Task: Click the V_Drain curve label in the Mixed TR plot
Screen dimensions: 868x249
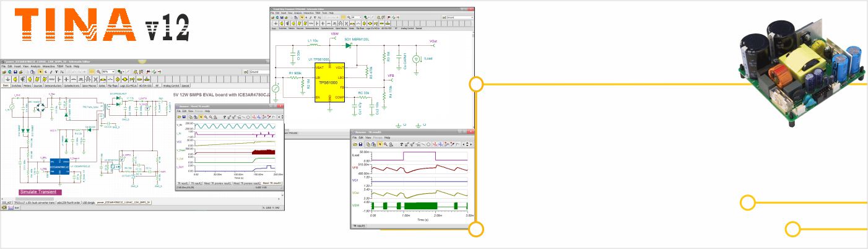Action: coord(181,150)
